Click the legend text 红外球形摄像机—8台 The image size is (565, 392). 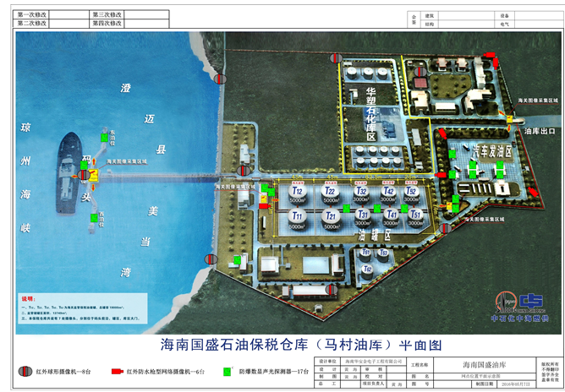coord(63,372)
